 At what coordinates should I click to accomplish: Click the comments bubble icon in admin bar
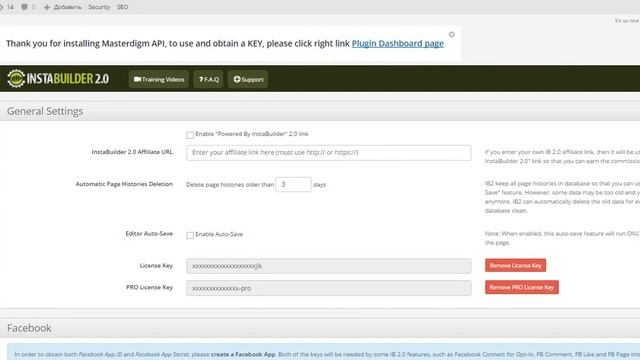pos(25,7)
